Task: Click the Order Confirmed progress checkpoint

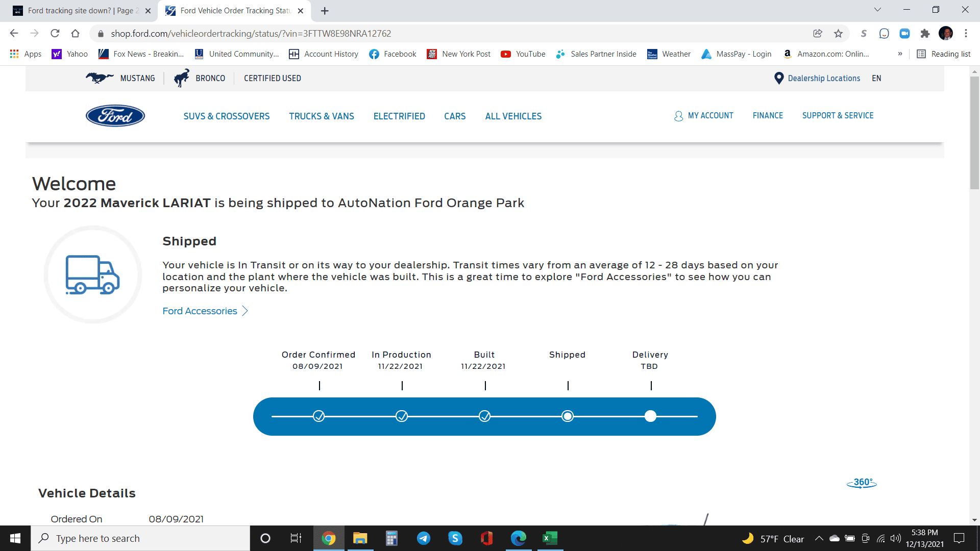Action: click(x=319, y=416)
